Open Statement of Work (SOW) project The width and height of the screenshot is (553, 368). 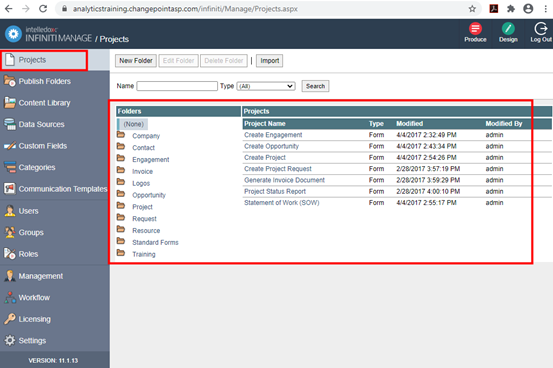point(281,203)
